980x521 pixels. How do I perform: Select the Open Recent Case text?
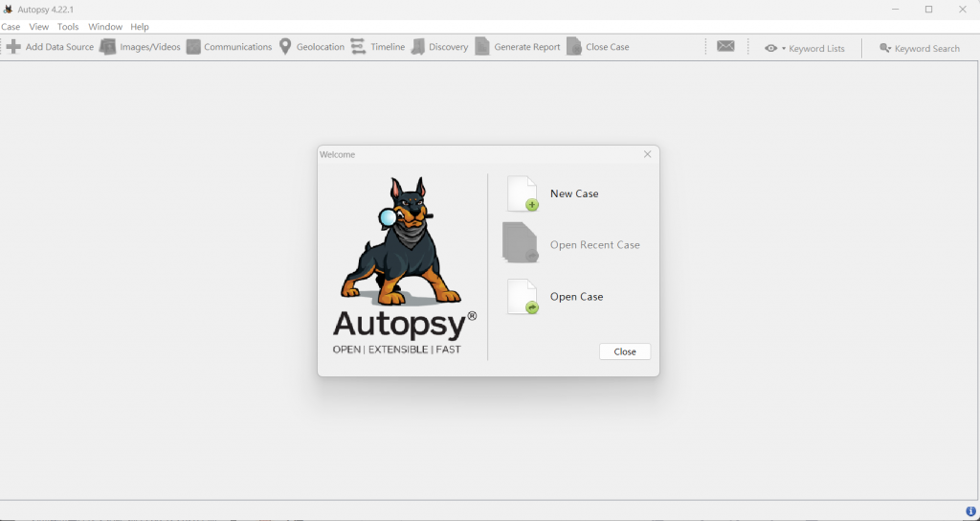click(x=595, y=245)
